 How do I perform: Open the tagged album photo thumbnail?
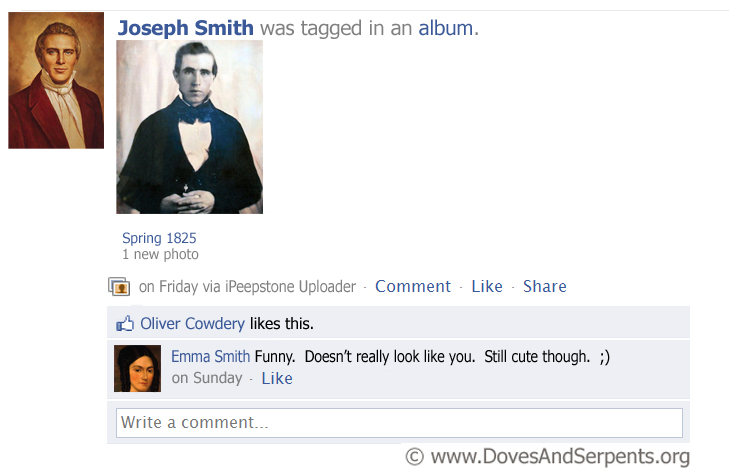click(x=190, y=127)
